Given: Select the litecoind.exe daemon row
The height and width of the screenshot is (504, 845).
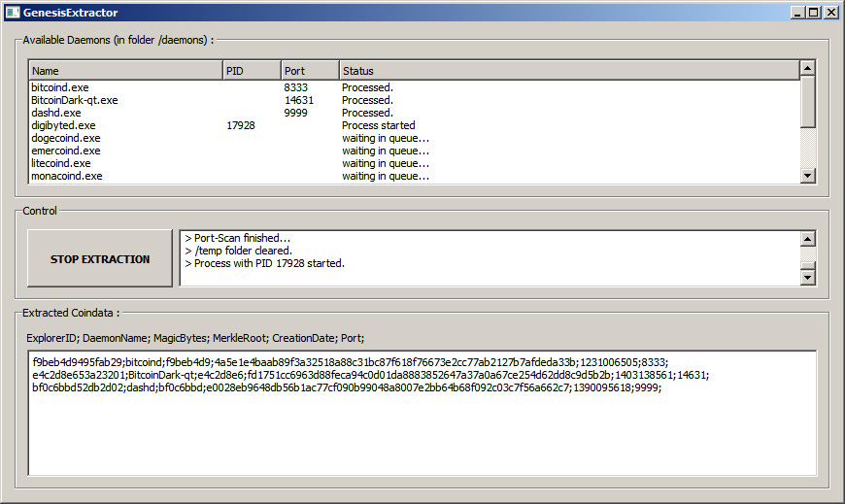Looking at the screenshot, I should [x=415, y=163].
